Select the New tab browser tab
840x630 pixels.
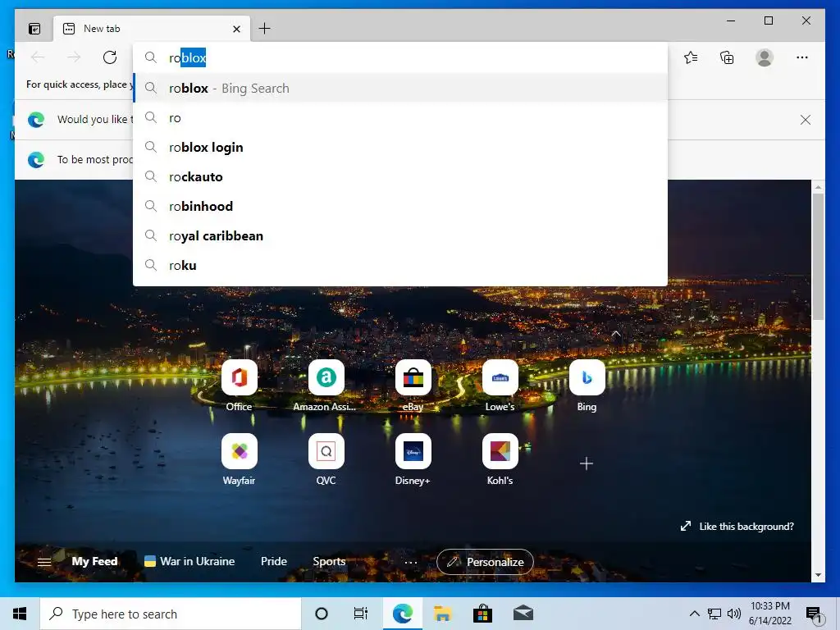point(152,29)
